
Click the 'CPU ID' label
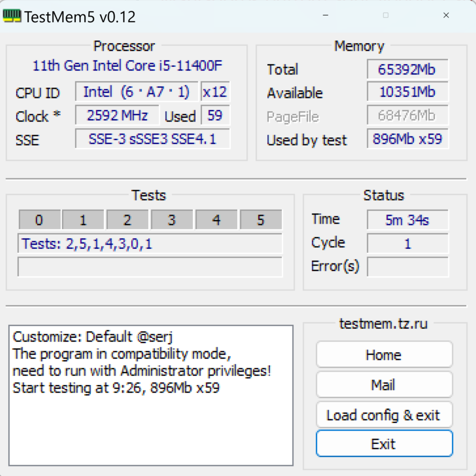(x=37, y=93)
